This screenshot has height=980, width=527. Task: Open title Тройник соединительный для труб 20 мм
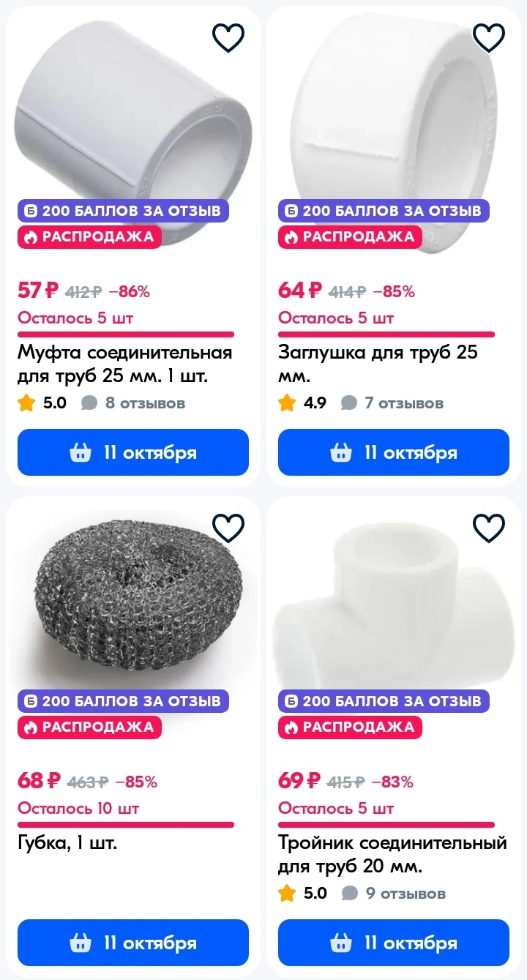[x=392, y=855]
